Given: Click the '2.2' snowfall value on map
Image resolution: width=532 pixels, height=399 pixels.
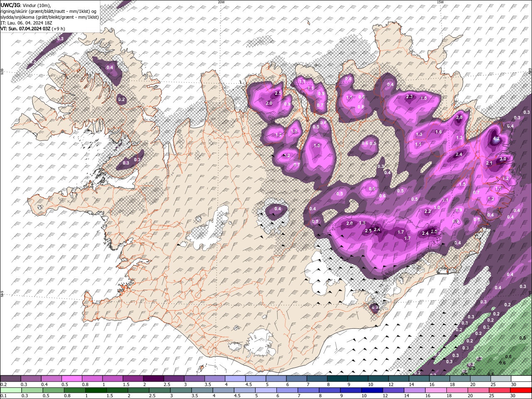Looking at the screenshot, I should pos(428,211).
